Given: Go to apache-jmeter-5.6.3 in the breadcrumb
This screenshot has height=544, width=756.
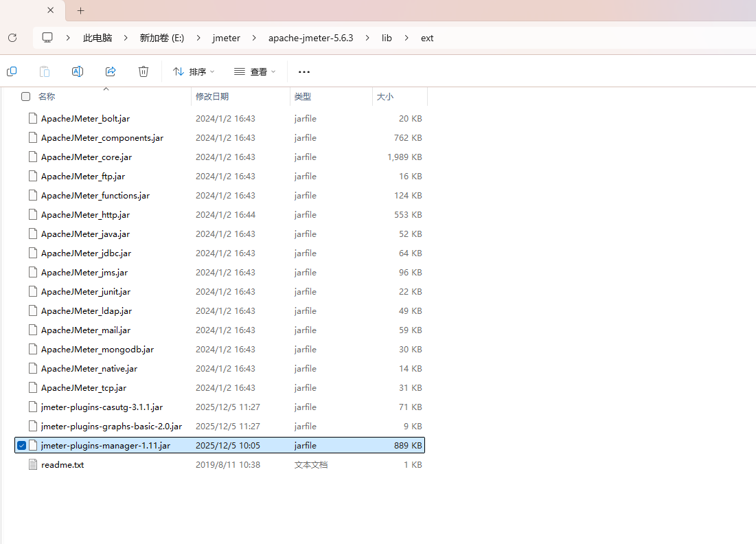Looking at the screenshot, I should pyautogui.click(x=311, y=38).
